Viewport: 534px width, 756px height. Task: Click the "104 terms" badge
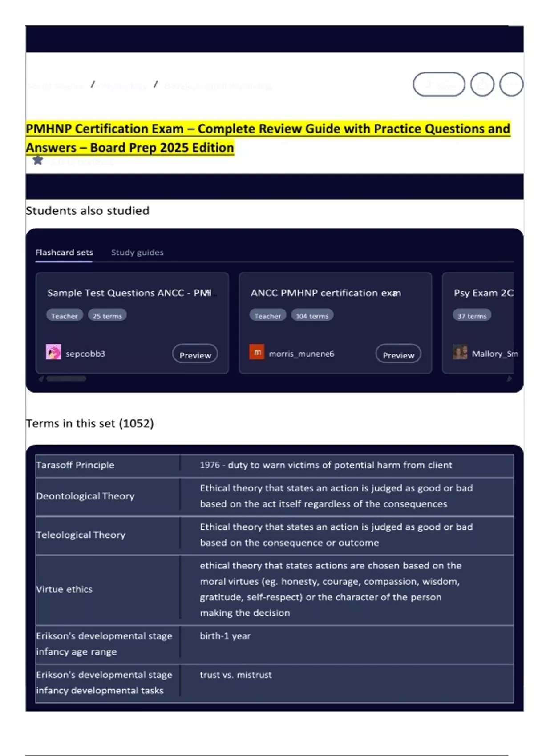[312, 316]
